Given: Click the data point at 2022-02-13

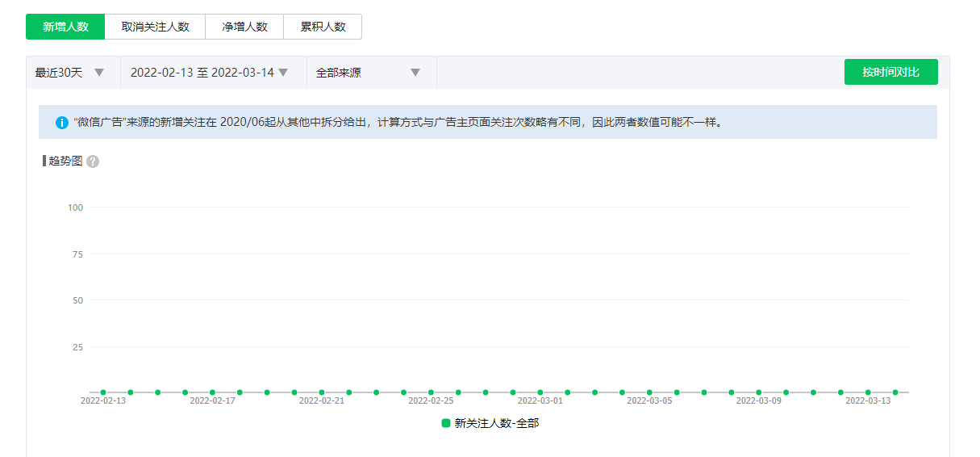Looking at the screenshot, I should [x=103, y=392].
